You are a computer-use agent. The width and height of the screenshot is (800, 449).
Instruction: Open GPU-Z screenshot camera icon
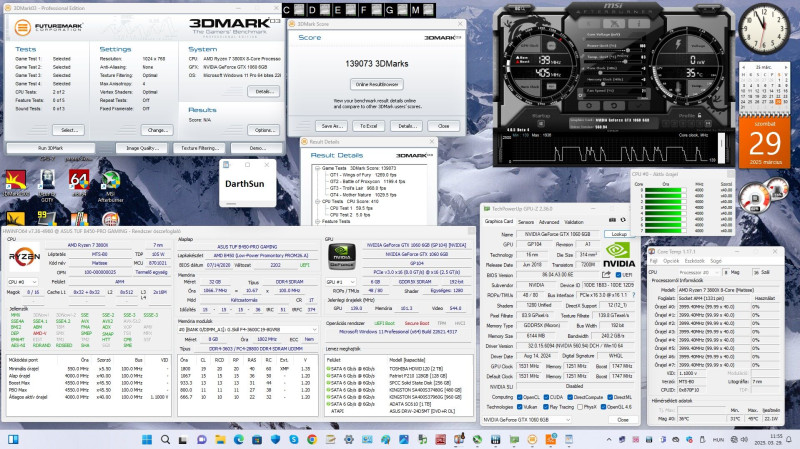[612, 220]
